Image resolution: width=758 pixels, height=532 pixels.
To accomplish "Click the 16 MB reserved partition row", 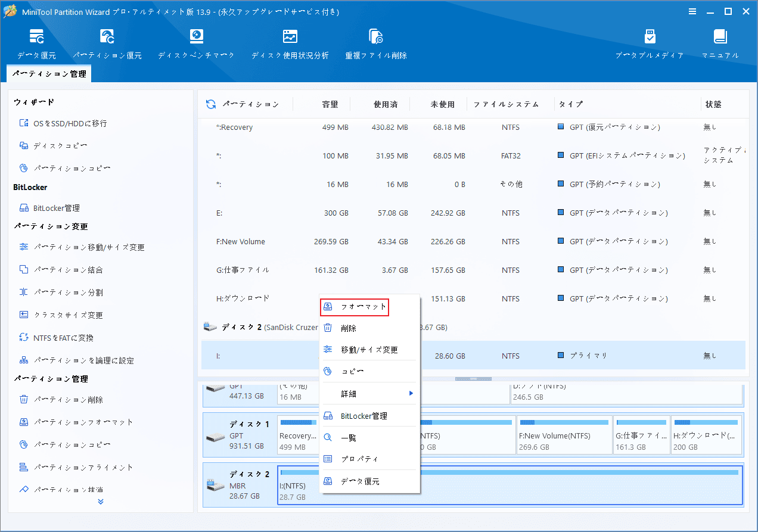I will click(x=473, y=185).
